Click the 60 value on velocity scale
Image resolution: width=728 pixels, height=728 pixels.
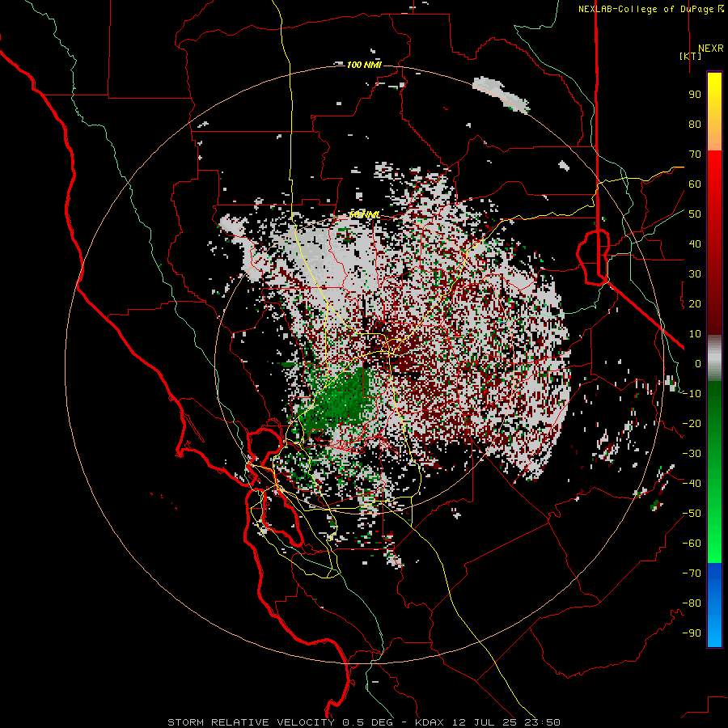click(695, 184)
